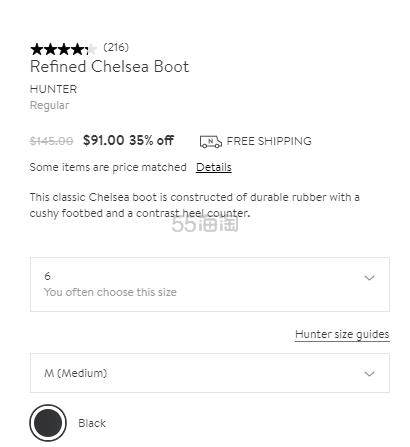Select the Black color swatch
The height and width of the screenshot is (447, 410).
coord(48,423)
